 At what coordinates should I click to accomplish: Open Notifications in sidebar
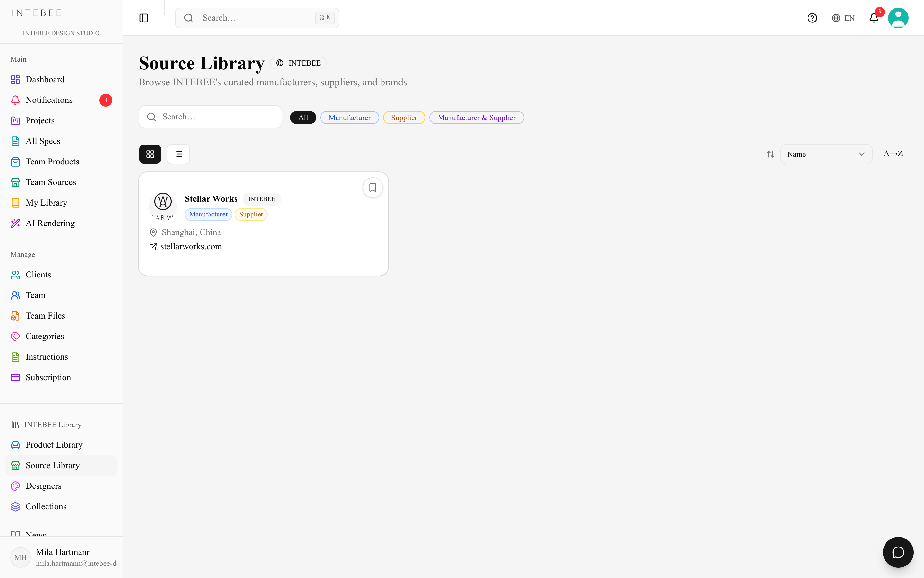[61, 100]
